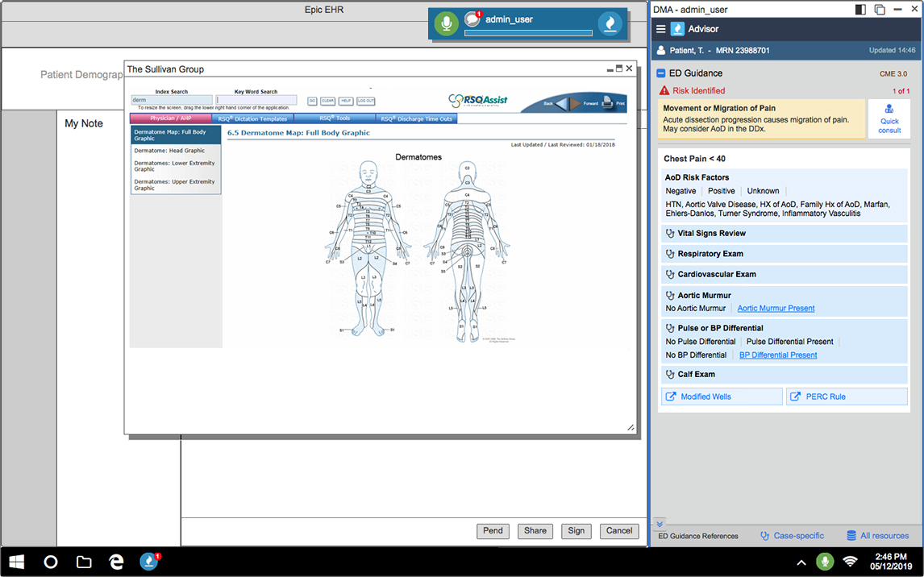This screenshot has width=924, height=577.
Task: Click the GO search button
Action: click(x=312, y=101)
